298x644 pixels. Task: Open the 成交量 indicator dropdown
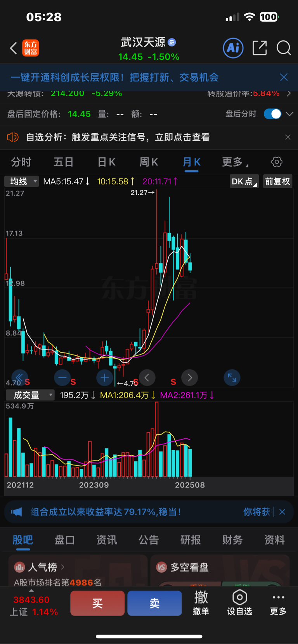click(x=30, y=395)
